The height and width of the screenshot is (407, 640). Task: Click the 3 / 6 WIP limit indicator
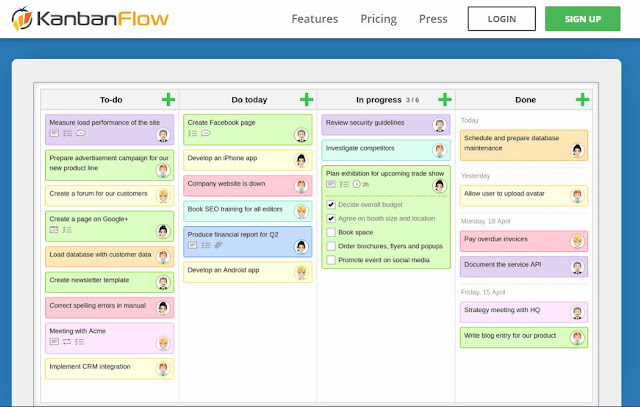(412, 100)
